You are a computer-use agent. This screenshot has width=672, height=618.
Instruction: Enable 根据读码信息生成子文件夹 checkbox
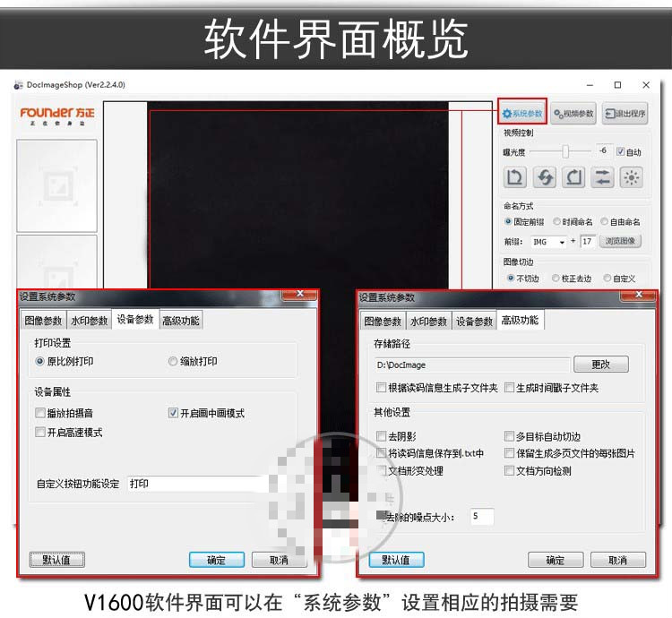[x=381, y=388]
